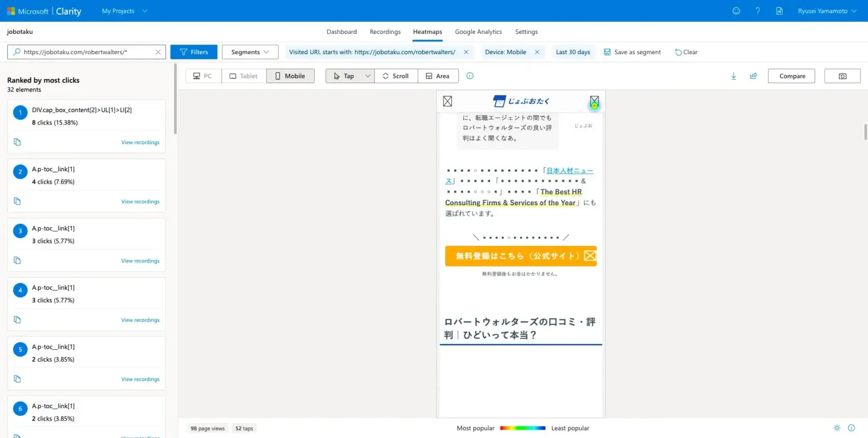Screen dimensions: 868x438
Task: Open the documentation icon in header
Action: pos(779,11)
